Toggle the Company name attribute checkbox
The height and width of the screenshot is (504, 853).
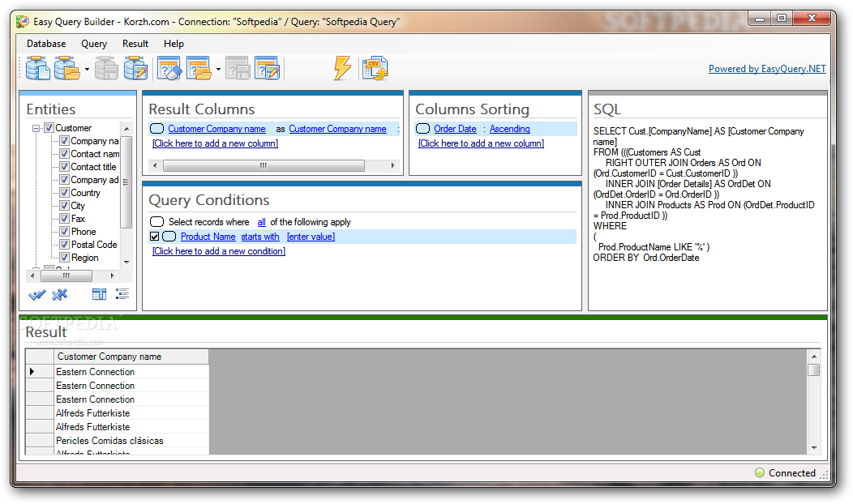pyautogui.click(x=64, y=141)
